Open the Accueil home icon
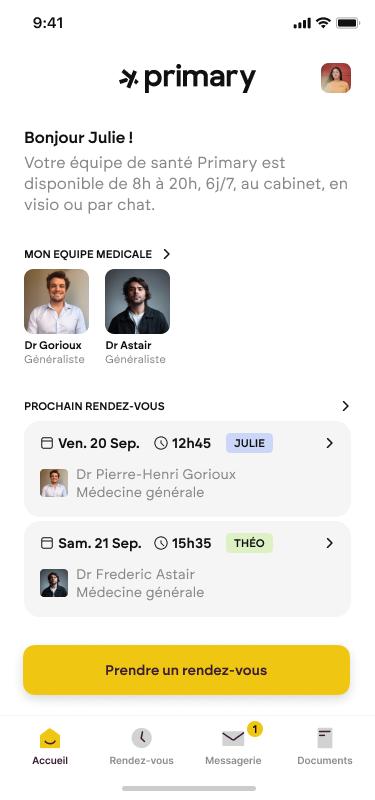The image size is (375, 800). (50, 738)
